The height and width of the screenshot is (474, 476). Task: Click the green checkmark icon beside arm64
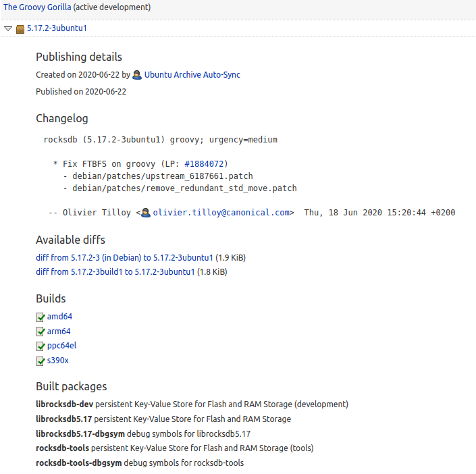41,332
